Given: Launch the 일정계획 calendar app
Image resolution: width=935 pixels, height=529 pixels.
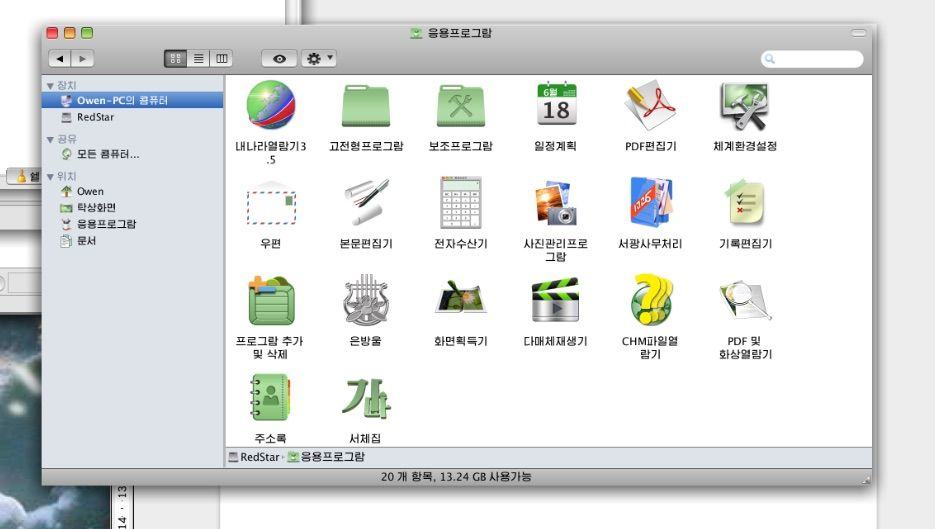Looking at the screenshot, I should (x=555, y=105).
